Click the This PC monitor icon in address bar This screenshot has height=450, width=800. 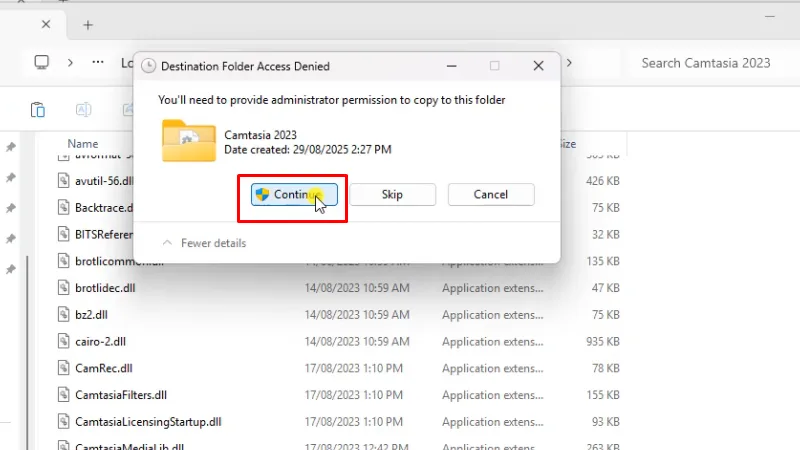pyautogui.click(x=41, y=62)
